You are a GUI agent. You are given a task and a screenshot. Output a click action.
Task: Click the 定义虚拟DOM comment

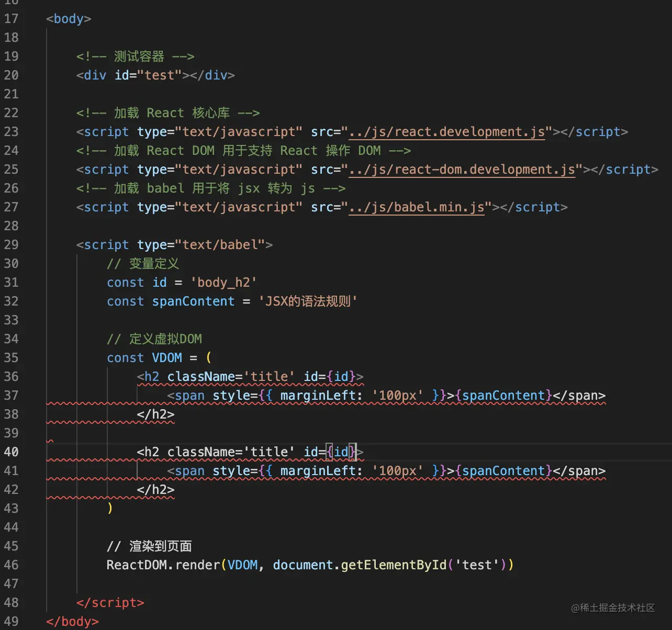(x=154, y=339)
